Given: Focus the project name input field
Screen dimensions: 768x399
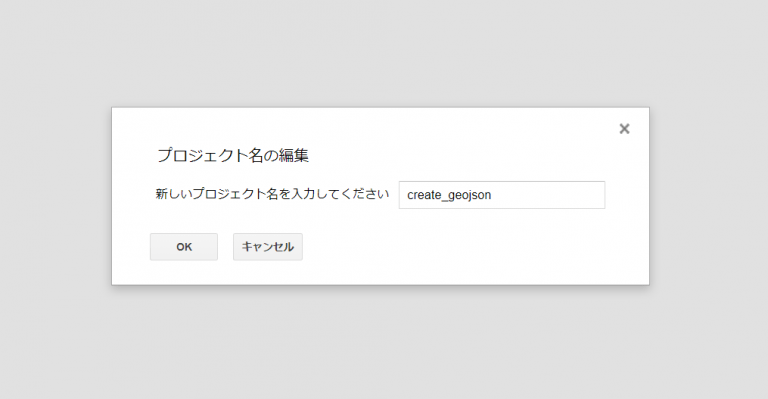Looking at the screenshot, I should coord(502,195).
